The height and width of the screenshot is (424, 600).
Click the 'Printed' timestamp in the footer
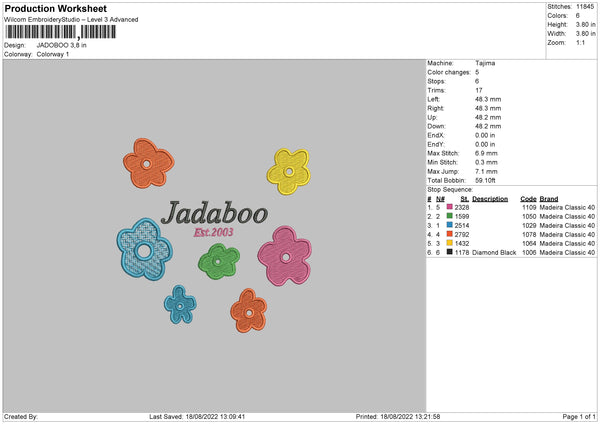point(398,417)
